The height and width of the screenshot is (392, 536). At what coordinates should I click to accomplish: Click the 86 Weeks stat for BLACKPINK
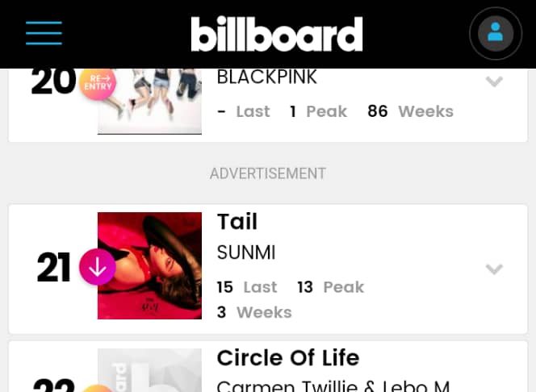[x=410, y=111]
